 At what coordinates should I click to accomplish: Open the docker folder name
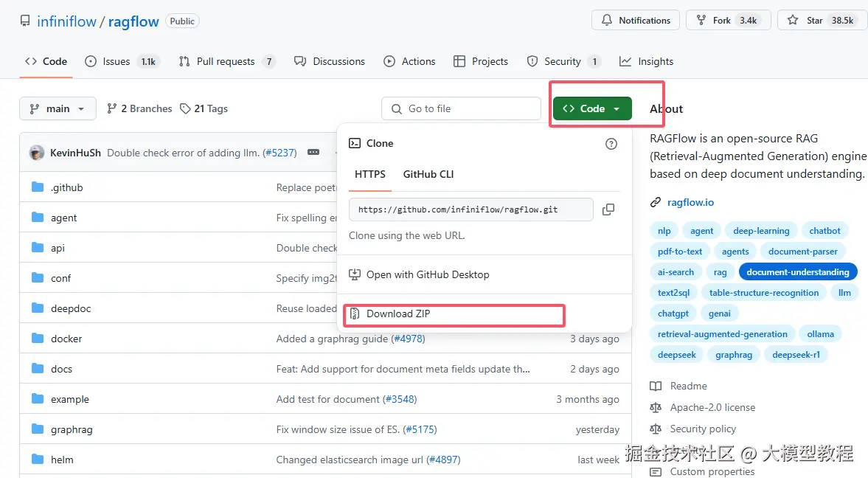66,339
